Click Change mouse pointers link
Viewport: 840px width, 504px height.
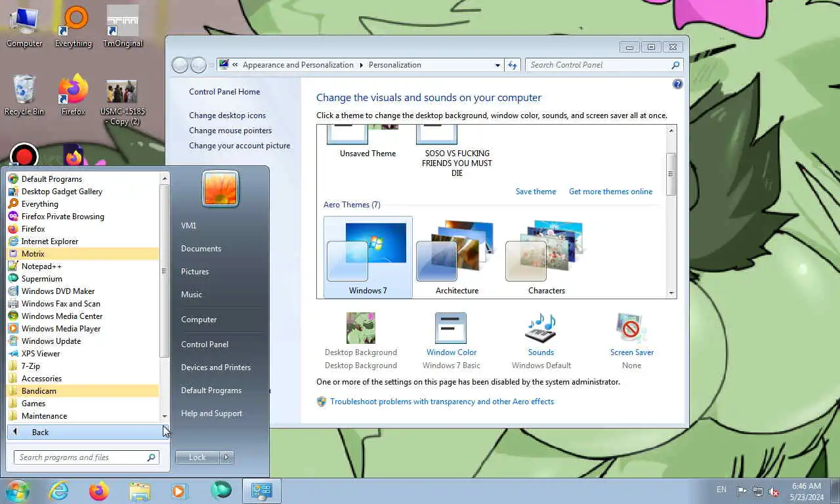230,131
